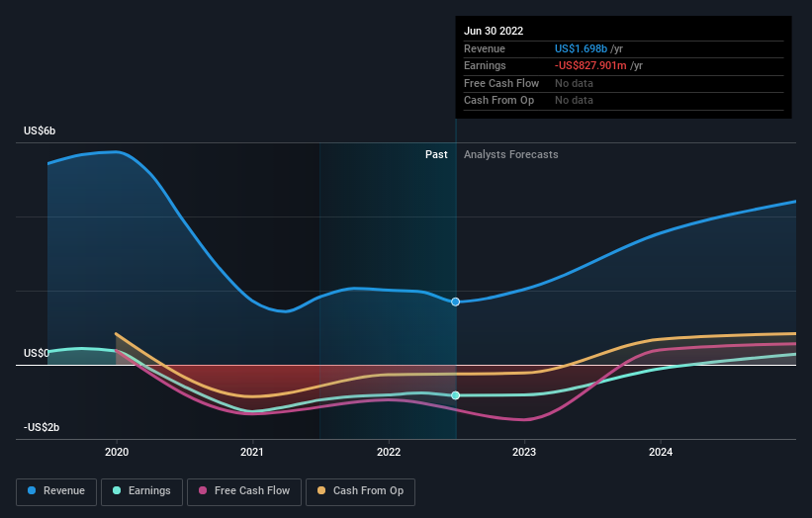The image size is (812, 518).
Task: Click the 2022 x-axis label
Action: pyautogui.click(x=389, y=452)
